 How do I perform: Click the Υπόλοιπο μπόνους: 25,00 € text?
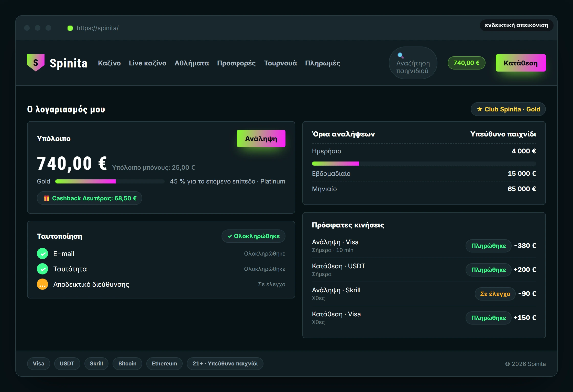(153, 168)
